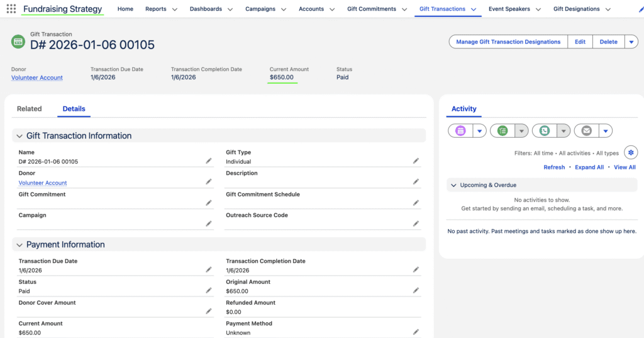Click the New Task checklist icon
Viewport: 644px width, 338px height.
coord(502,131)
